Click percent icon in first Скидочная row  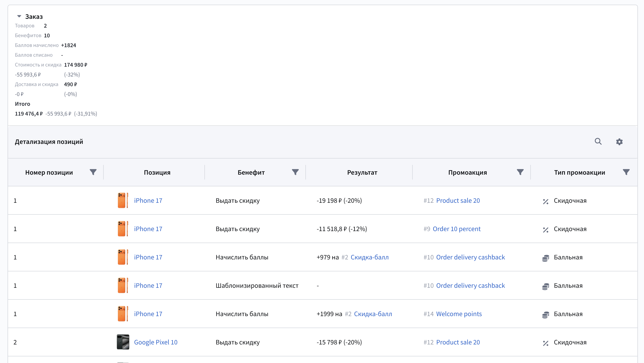[545, 201]
